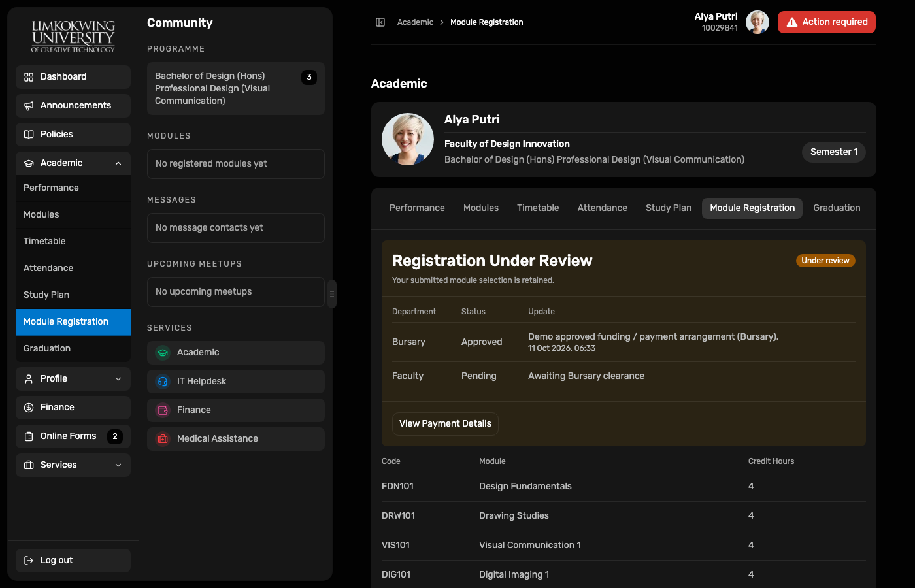
Task: Click the Limkokwing University logo
Action: [73, 36]
